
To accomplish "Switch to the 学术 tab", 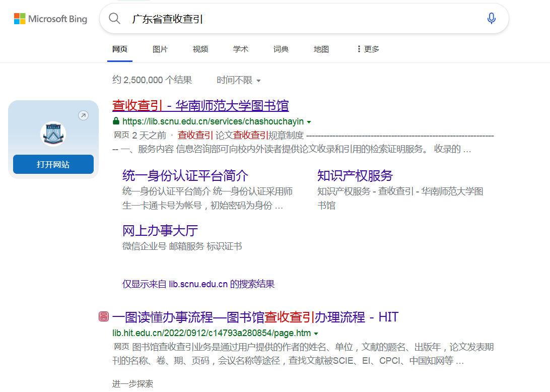I will [x=241, y=49].
